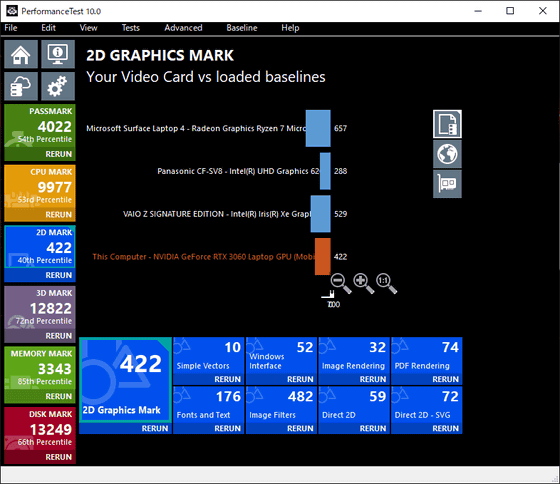Image resolution: width=560 pixels, height=484 pixels.
Task: Click the 529 score value
Action: point(340,214)
